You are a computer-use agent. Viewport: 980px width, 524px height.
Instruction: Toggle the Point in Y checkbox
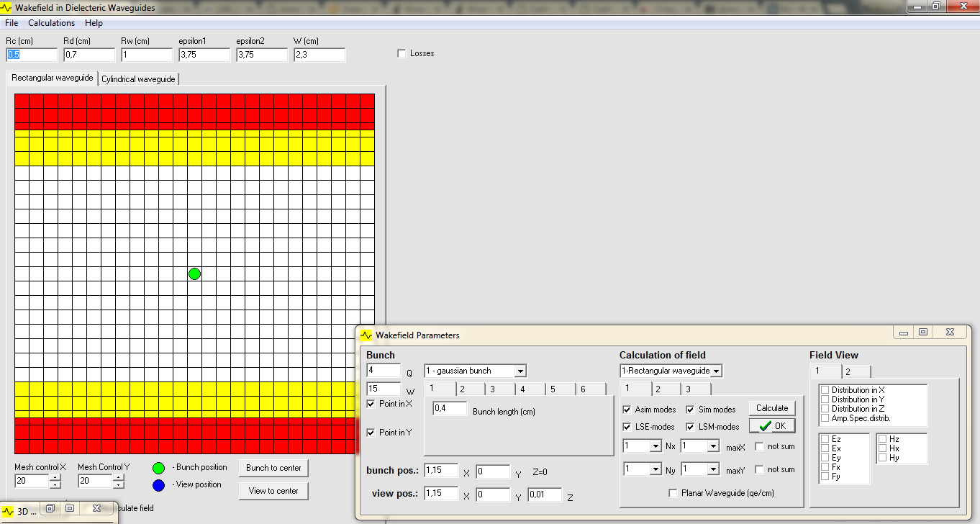pyautogui.click(x=371, y=433)
